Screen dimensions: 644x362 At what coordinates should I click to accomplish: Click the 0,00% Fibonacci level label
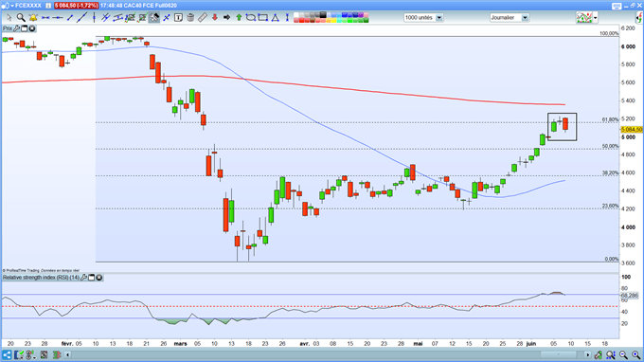(611, 259)
